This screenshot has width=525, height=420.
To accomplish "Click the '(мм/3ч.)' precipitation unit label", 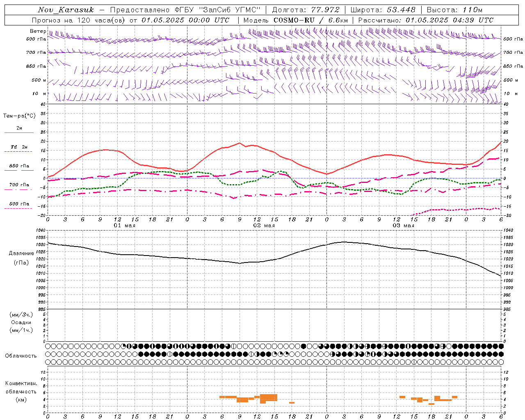I will pyautogui.click(x=21, y=315).
